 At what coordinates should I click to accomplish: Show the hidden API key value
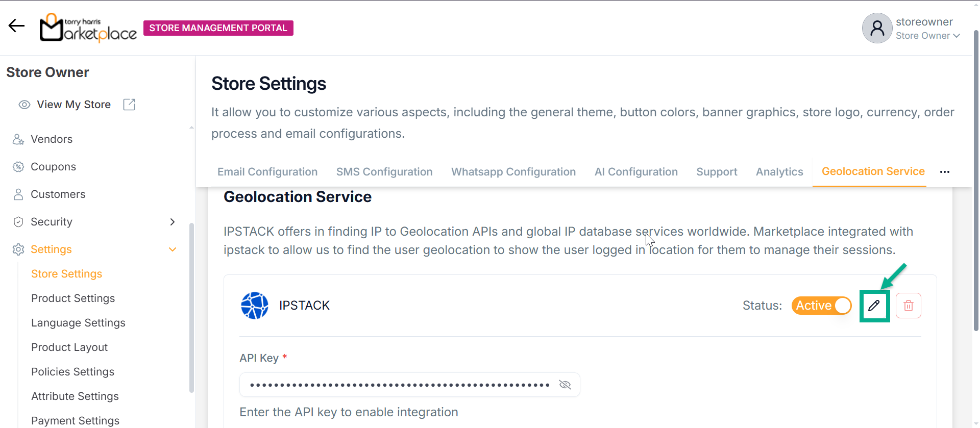click(x=565, y=385)
